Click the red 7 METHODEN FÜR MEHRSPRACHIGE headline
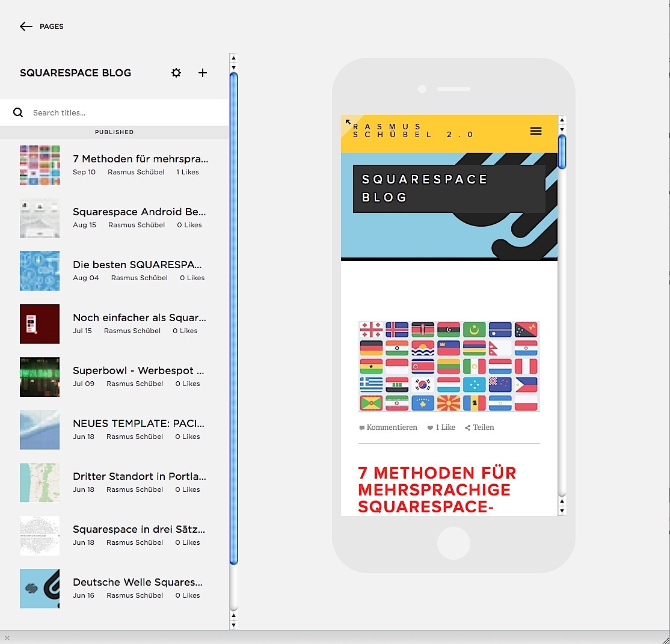 point(437,489)
